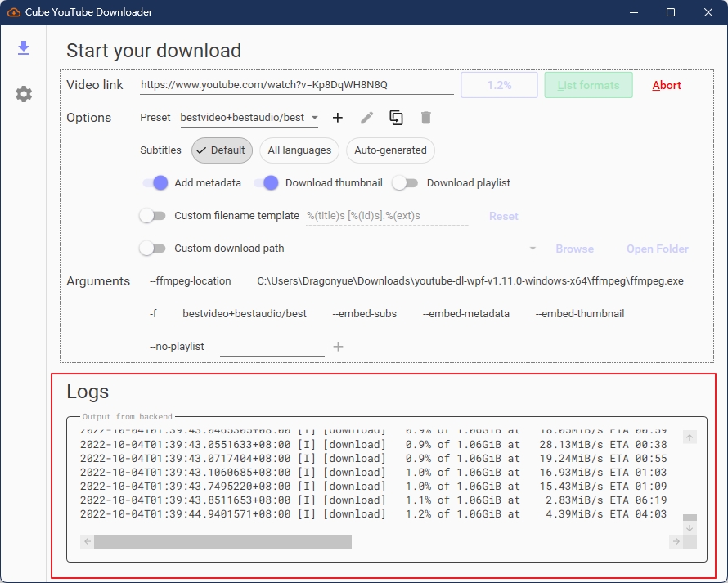Click the --ffmpeg-location argument
This screenshot has height=583, width=728.
tap(191, 281)
